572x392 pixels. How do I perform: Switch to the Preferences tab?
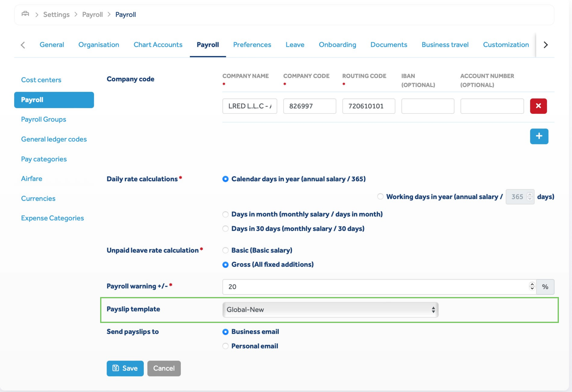[252, 45]
